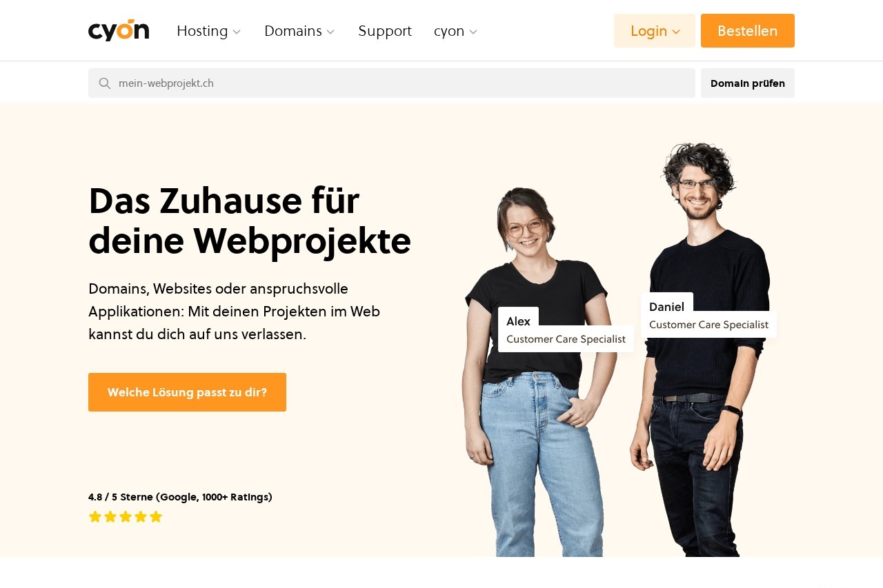The height and width of the screenshot is (588, 883).
Task: Click "Welche Lösung passt zu dir?" button
Action: pos(187,392)
